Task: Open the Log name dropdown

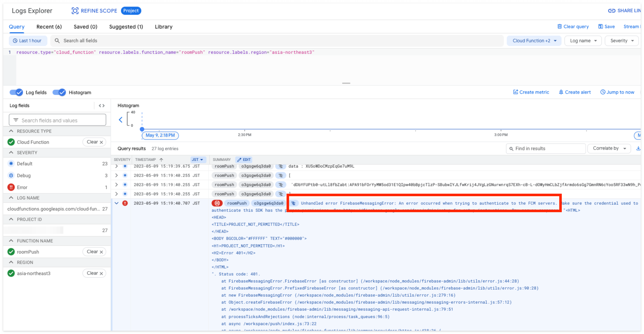Action: [583, 41]
